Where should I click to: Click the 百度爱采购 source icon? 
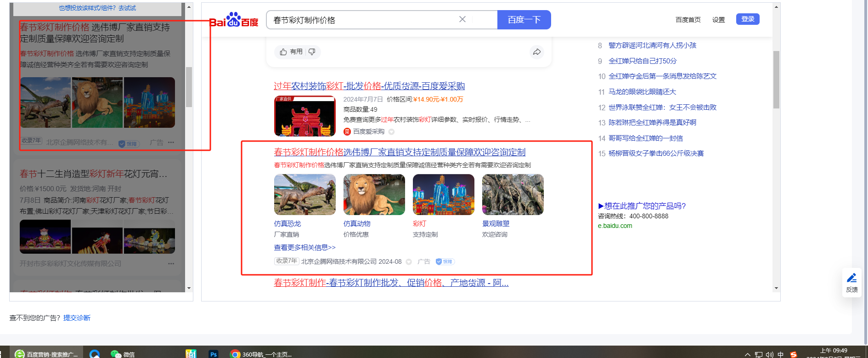coord(347,132)
